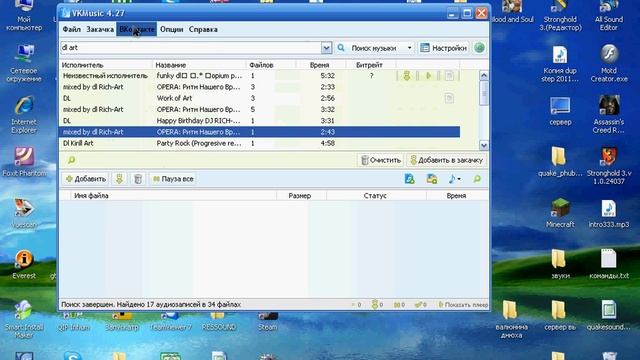Sort results by Время column header
640x360 pixels.
click(321, 65)
